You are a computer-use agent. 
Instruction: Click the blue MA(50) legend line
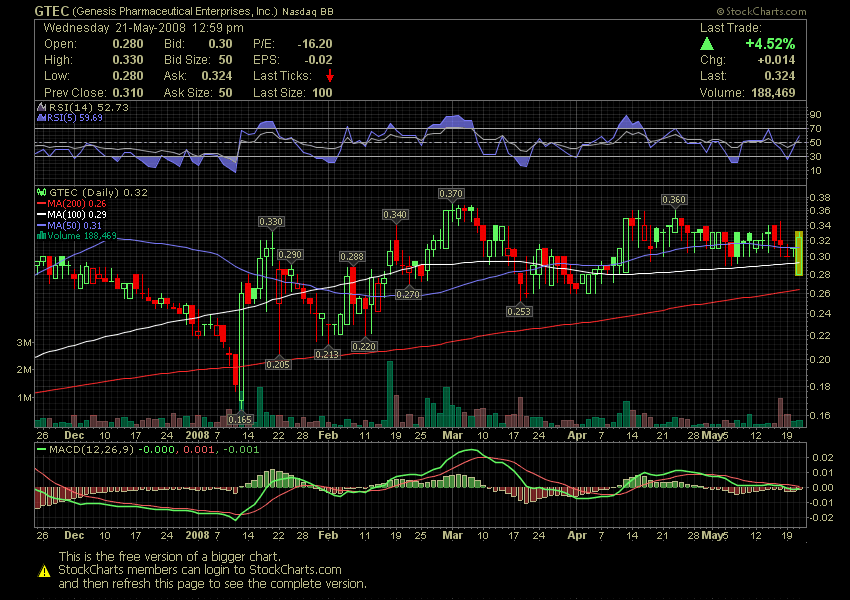point(41,225)
